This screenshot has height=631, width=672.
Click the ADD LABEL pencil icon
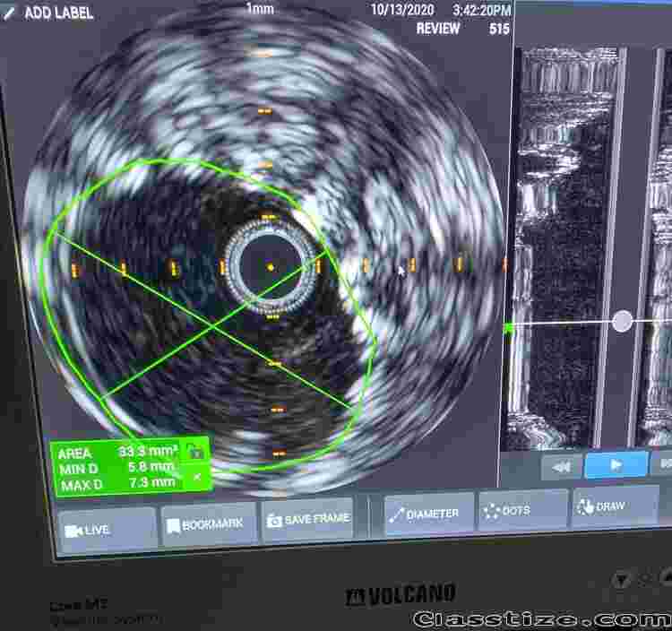10,13
